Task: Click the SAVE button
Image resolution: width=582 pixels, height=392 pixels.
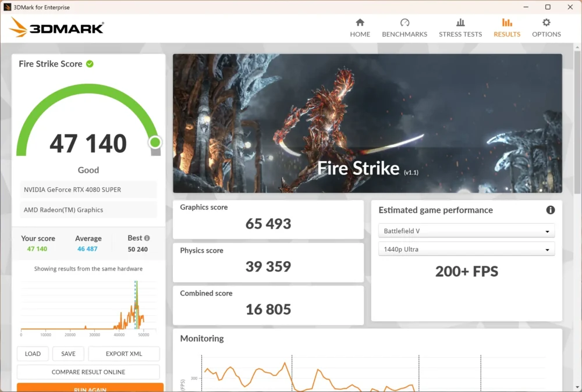Action: tap(68, 354)
